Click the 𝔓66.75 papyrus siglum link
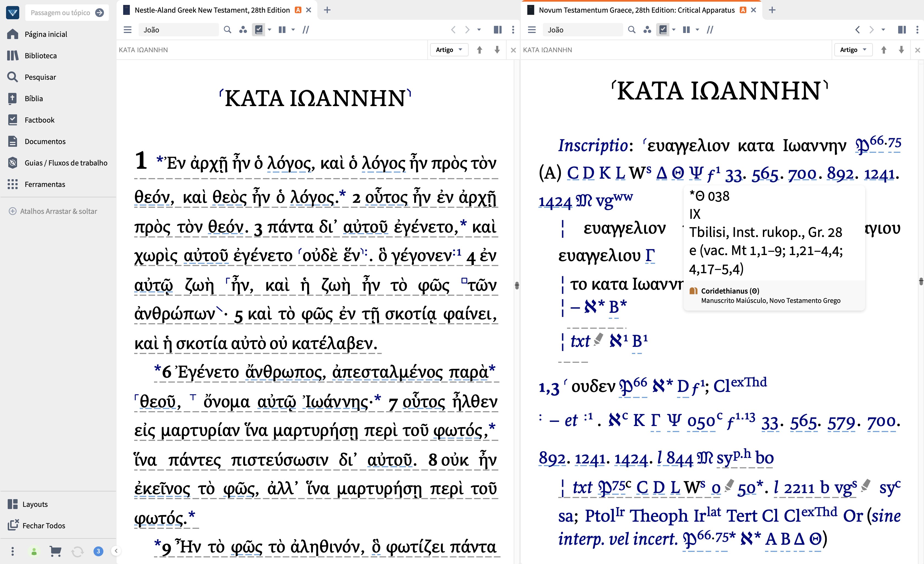This screenshot has height=564, width=924. click(878, 145)
